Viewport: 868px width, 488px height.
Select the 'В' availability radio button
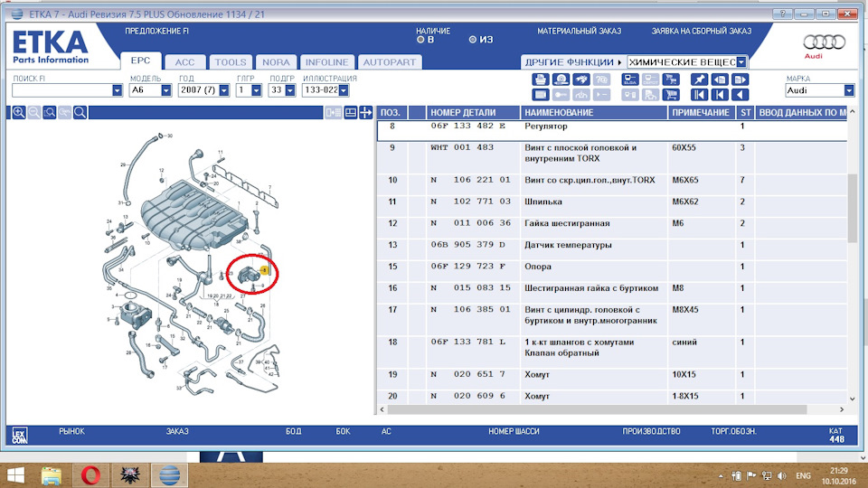(420, 40)
